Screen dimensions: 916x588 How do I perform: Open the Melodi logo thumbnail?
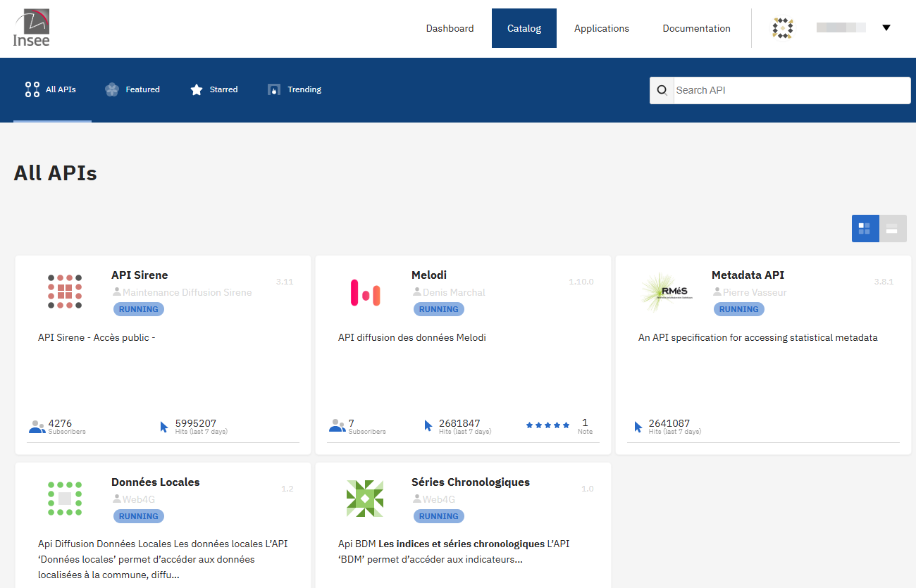pos(365,292)
